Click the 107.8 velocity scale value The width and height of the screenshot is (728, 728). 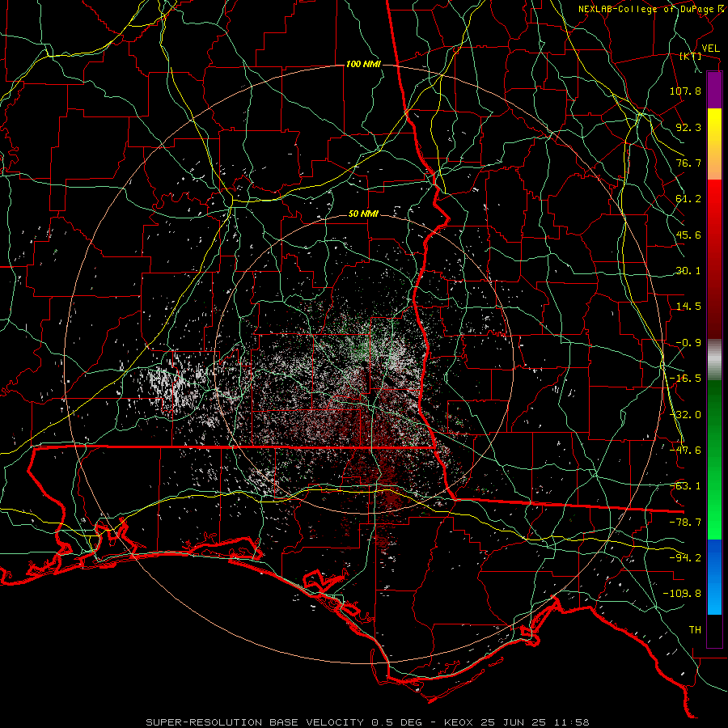click(685, 91)
